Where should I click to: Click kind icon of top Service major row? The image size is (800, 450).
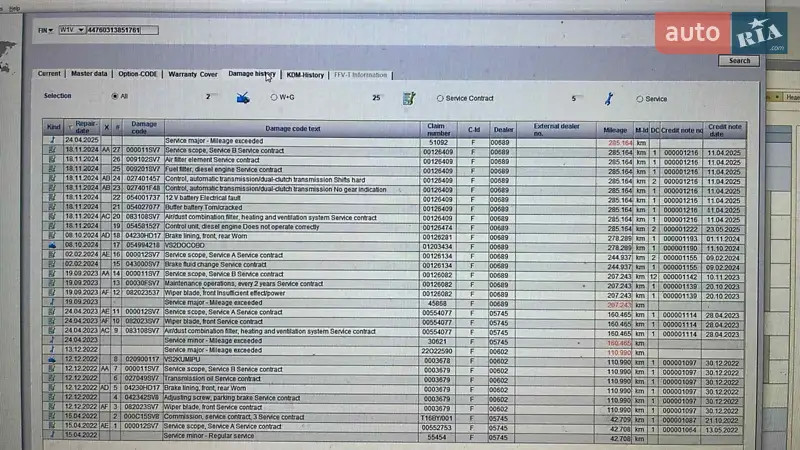[x=53, y=141]
